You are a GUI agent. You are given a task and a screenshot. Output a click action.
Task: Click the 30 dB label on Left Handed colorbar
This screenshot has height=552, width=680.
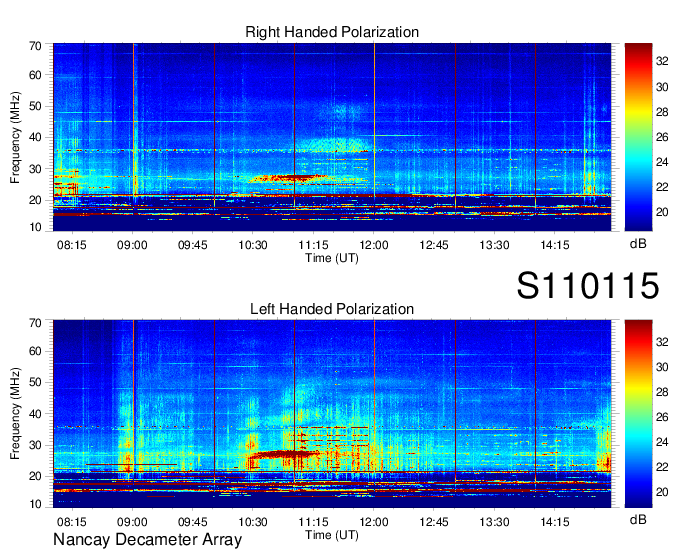coord(662,367)
